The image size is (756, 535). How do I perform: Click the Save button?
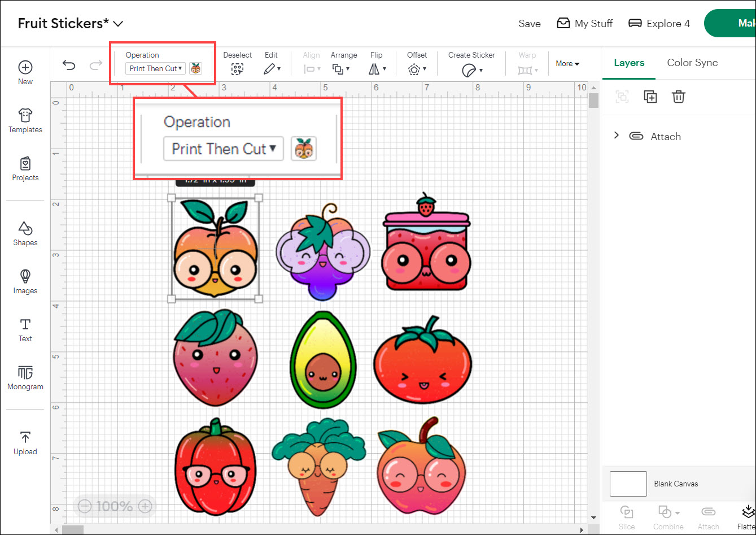(530, 24)
